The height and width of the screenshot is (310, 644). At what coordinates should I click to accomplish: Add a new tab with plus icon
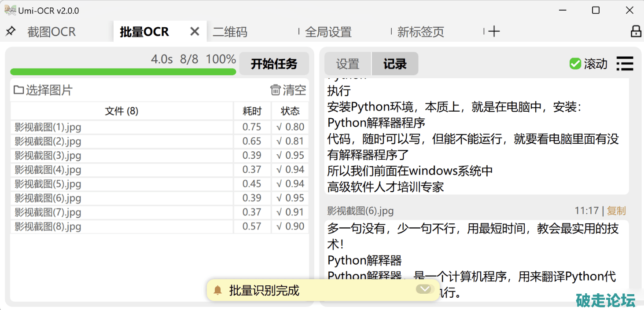pyautogui.click(x=494, y=31)
